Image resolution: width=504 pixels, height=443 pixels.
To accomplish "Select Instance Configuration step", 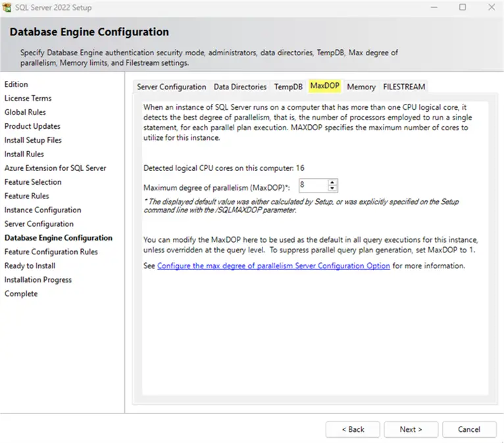I will coord(43,210).
